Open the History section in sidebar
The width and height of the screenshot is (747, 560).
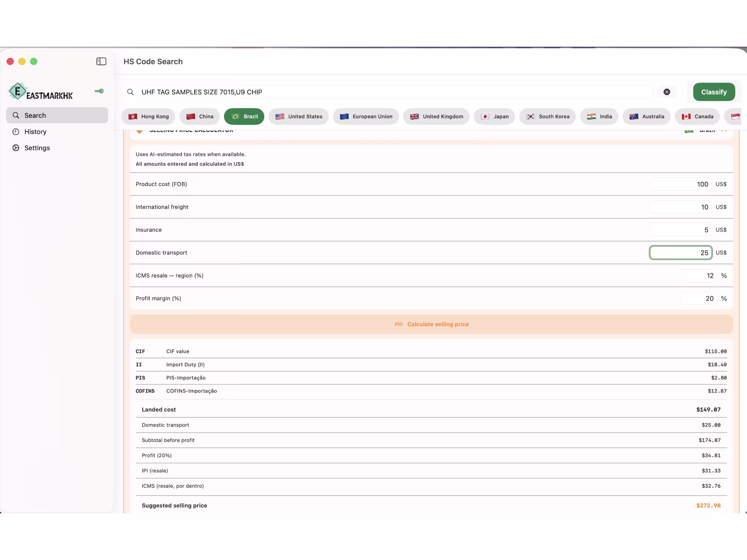click(57, 132)
